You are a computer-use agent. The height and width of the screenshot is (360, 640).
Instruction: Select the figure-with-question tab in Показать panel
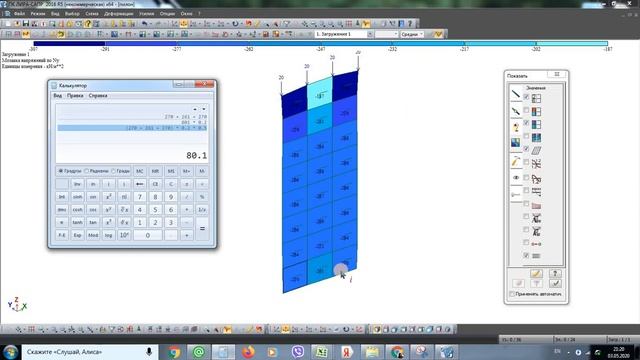point(516,127)
